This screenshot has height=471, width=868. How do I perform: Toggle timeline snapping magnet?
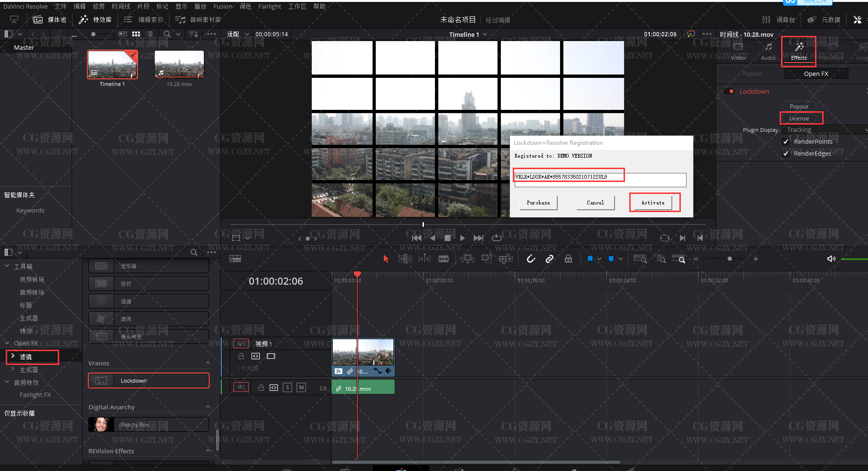click(530, 259)
